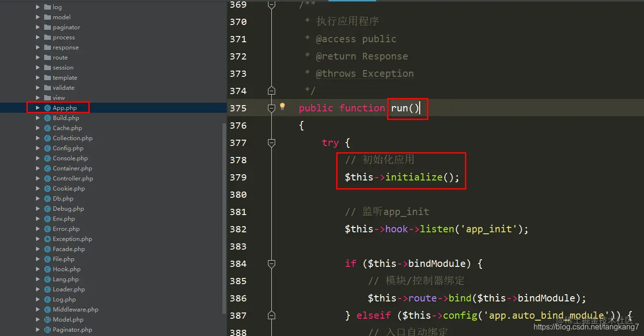
Task: Select Middleware.php in the project tree
Action: pos(75,310)
